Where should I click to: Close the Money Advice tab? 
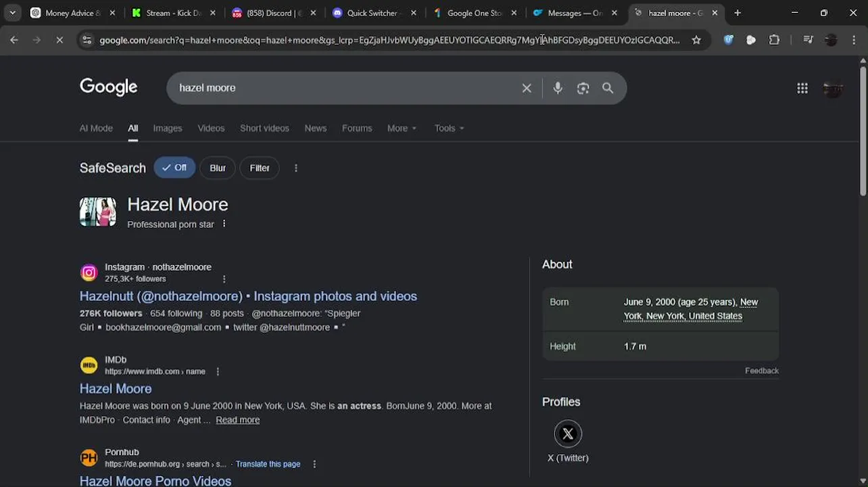click(112, 13)
